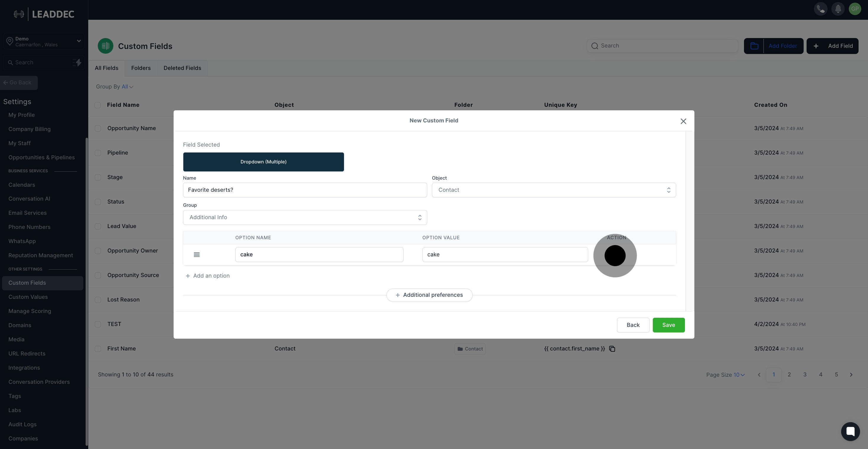
Task: Open the notifications bell icon
Action: (x=838, y=9)
